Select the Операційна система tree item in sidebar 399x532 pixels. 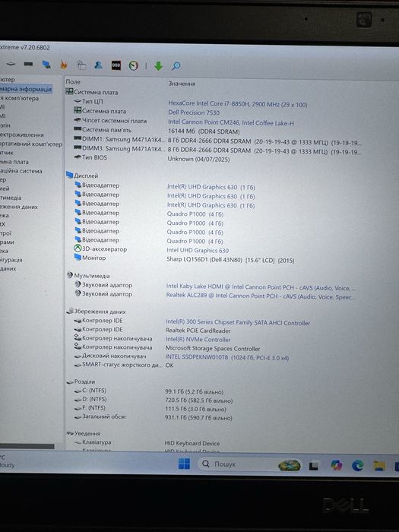pos(21,171)
